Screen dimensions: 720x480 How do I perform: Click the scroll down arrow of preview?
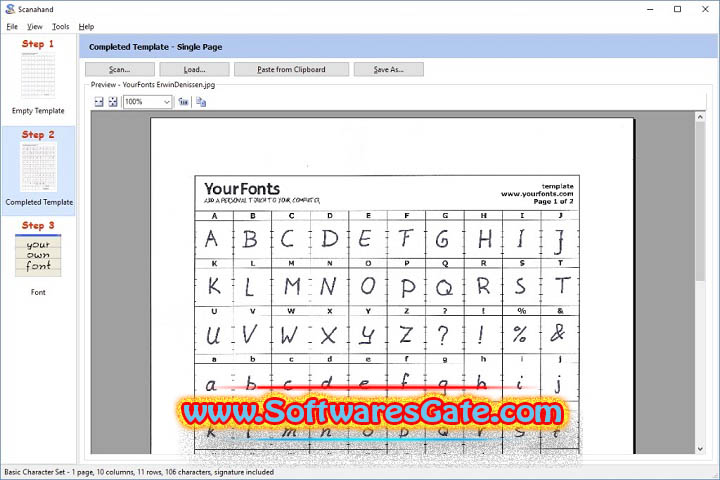[x=700, y=449]
